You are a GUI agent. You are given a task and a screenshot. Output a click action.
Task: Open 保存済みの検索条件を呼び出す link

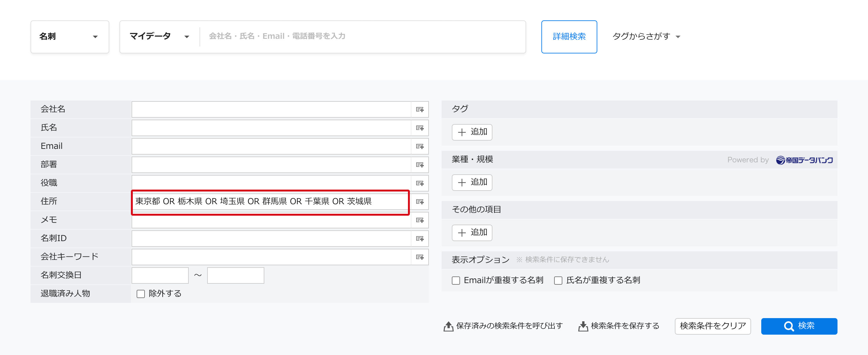click(503, 326)
